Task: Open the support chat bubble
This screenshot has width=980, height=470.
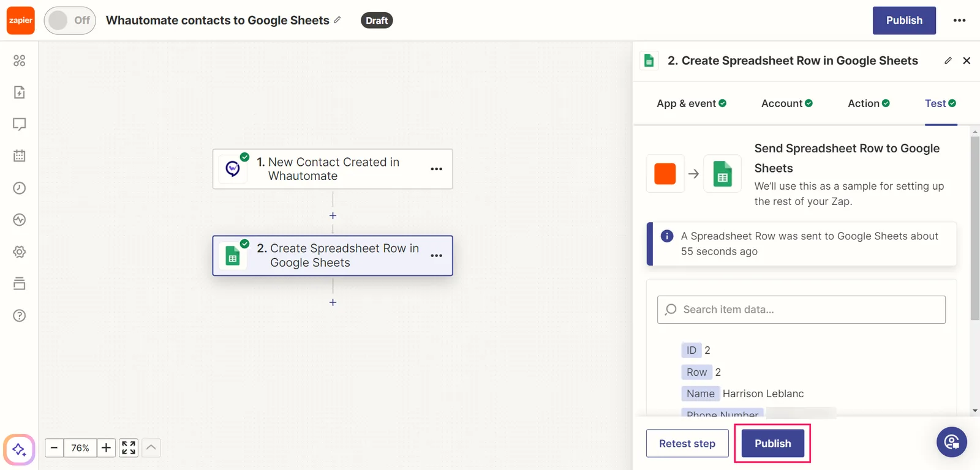Action: click(x=952, y=442)
